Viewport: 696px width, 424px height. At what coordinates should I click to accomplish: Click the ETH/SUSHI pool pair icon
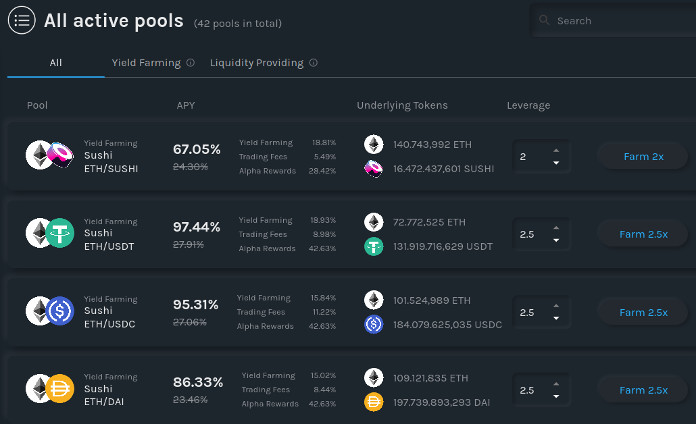click(50, 155)
